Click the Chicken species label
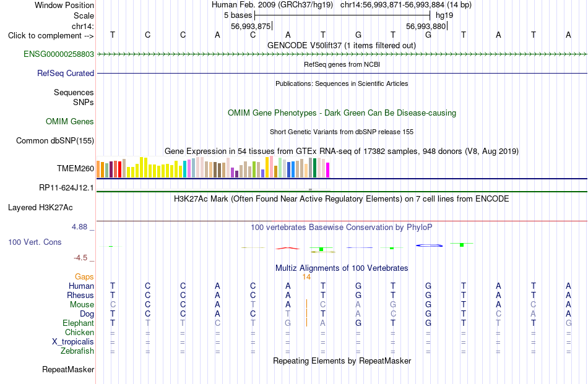This screenshot has height=384, width=588. coord(79,332)
